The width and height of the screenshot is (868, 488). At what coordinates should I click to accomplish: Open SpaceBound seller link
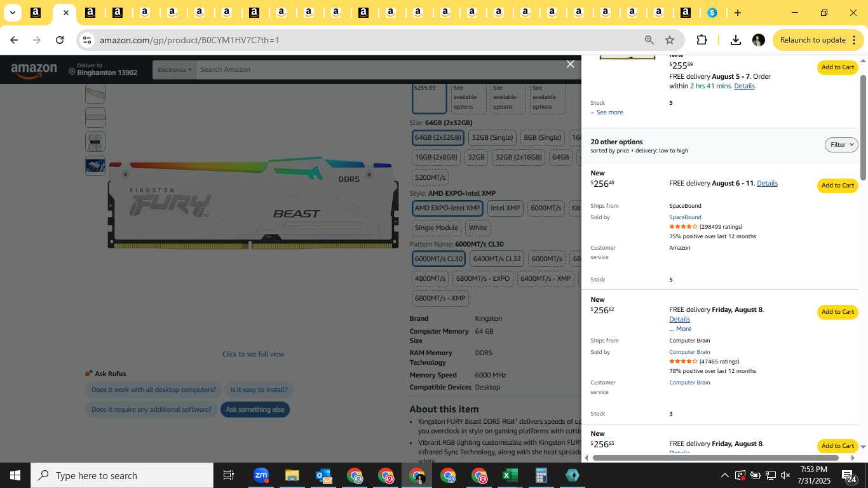pos(685,217)
